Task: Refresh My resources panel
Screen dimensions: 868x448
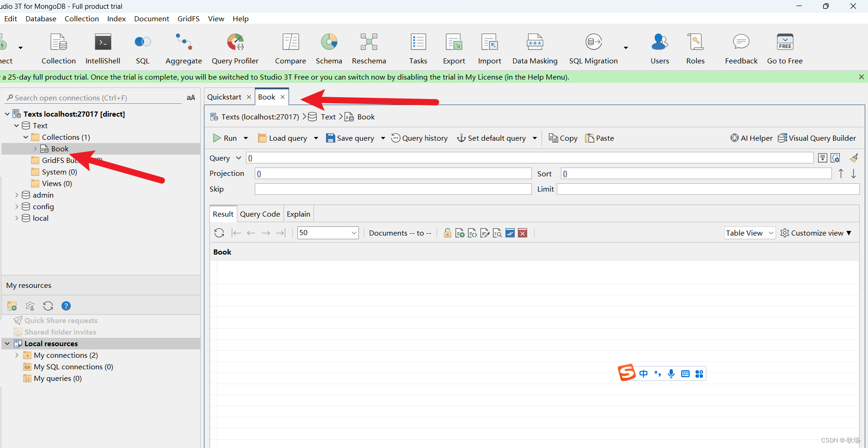Action: pos(48,306)
